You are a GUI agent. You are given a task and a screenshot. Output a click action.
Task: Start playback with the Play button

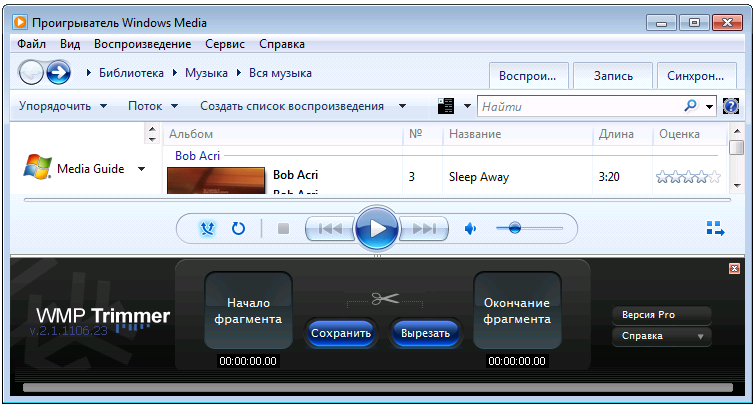click(x=377, y=229)
